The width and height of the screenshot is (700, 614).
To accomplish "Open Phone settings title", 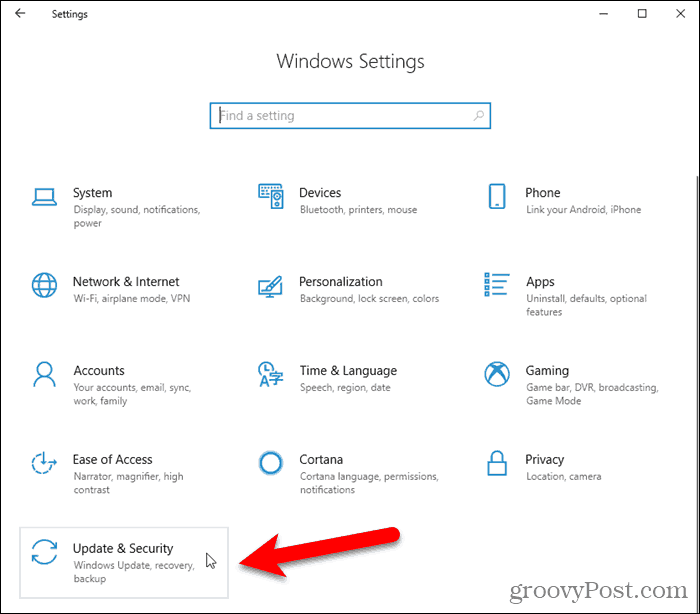I will tap(542, 193).
